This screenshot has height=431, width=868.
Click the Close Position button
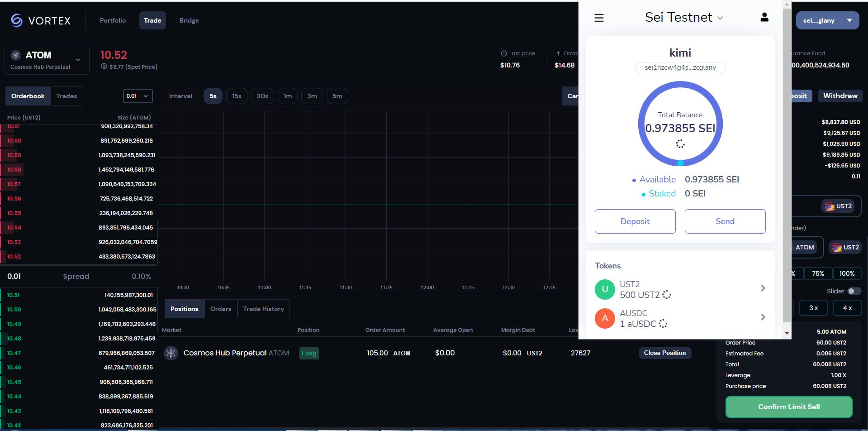click(665, 353)
